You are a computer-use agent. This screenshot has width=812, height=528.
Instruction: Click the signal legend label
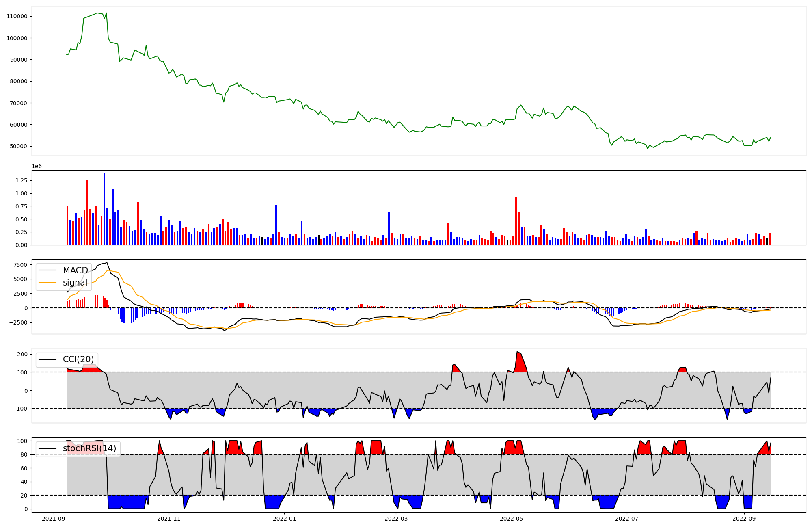[x=75, y=283]
